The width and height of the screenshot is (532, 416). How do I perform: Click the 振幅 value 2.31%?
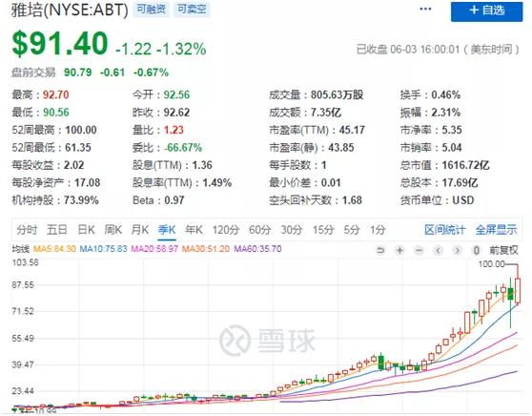click(445, 113)
